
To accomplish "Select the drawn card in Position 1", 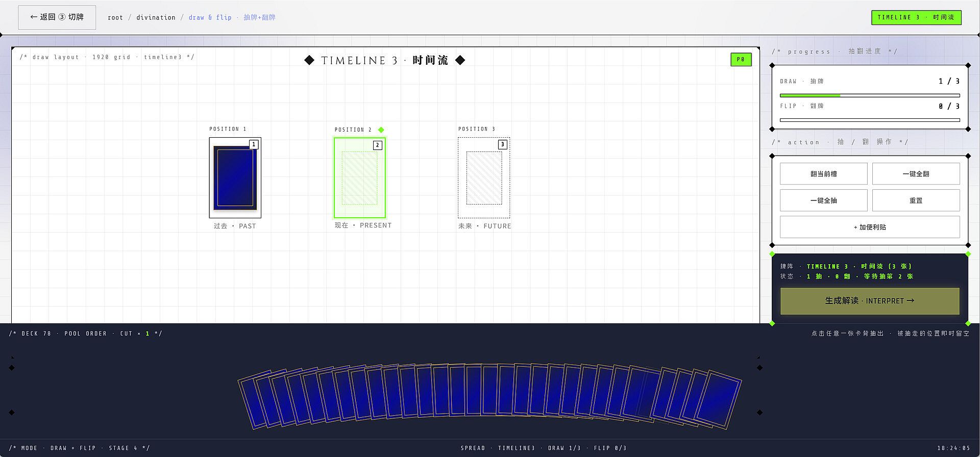I will pos(235,177).
